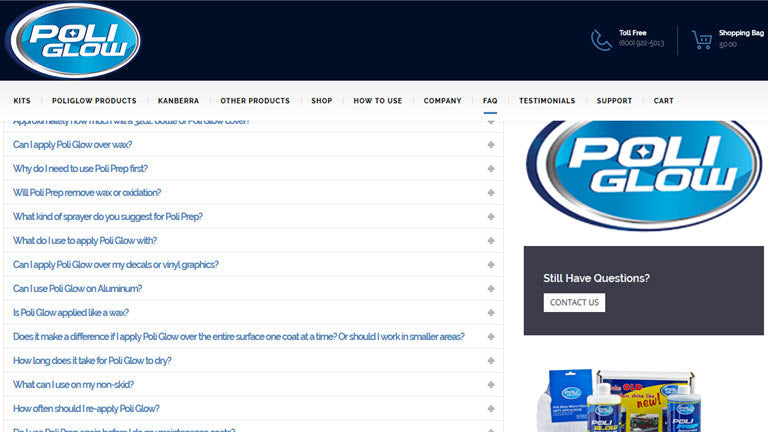Expand 'Can I apply Poli Glow over wax?'
This screenshot has width=768, height=432.
pyautogui.click(x=254, y=144)
